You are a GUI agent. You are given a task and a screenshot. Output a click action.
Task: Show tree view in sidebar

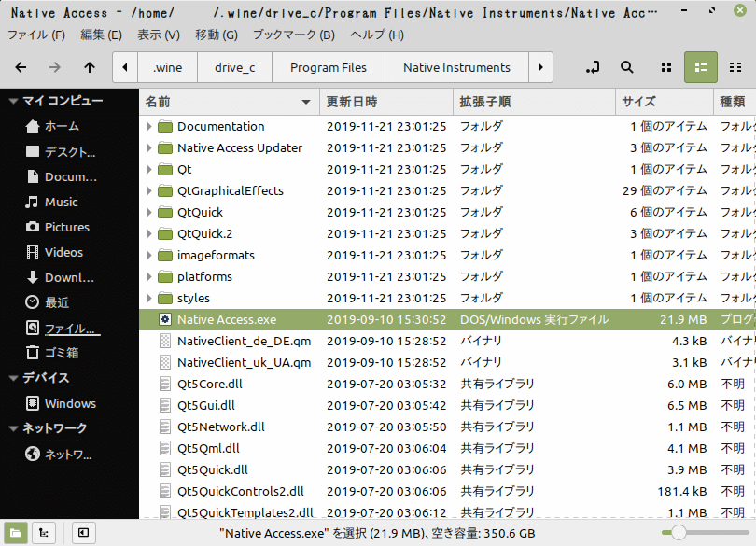pyautogui.click(x=42, y=532)
